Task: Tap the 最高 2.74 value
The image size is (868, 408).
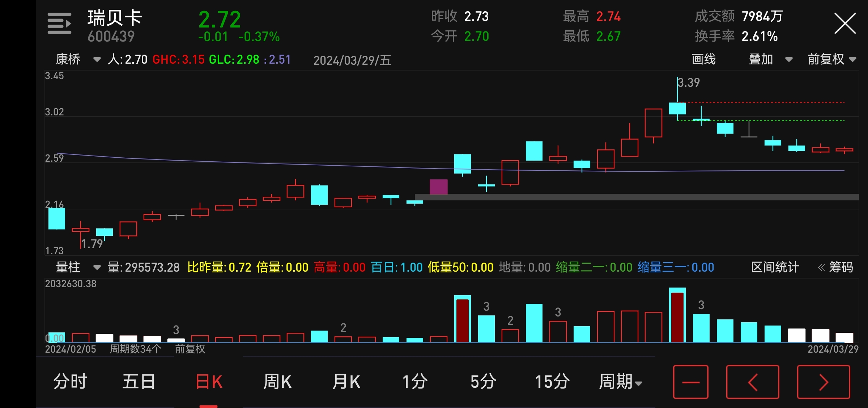Action: coord(592,16)
